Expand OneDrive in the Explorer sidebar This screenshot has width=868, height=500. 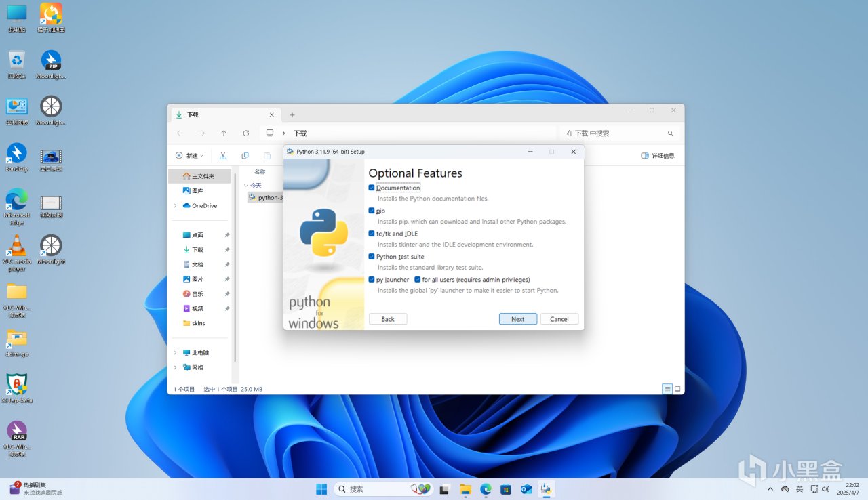coord(176,206)
